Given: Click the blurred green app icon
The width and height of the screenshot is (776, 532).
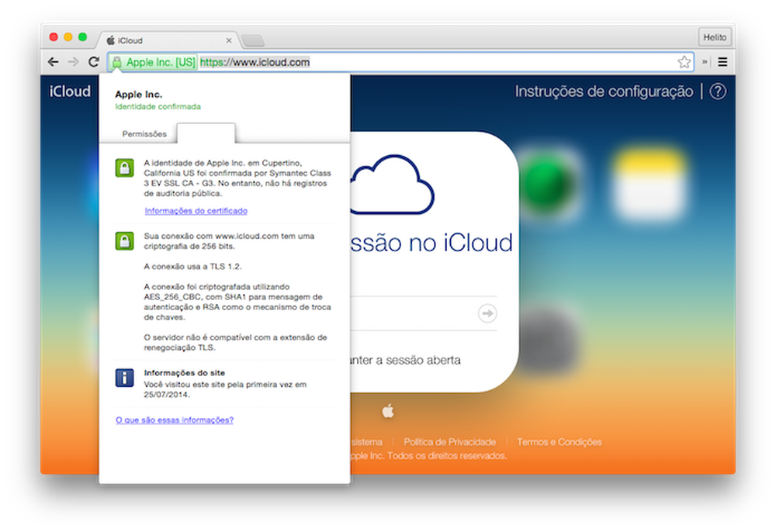Looking at the screenshot, I should (547, 184).
